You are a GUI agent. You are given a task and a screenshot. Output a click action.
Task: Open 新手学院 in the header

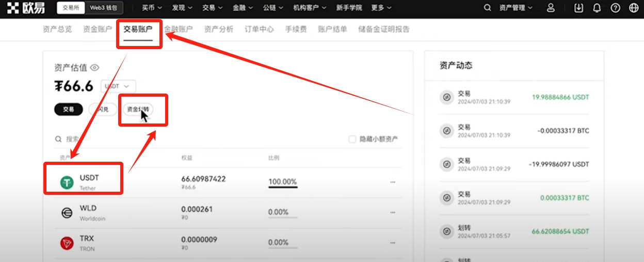click(349, 8)
